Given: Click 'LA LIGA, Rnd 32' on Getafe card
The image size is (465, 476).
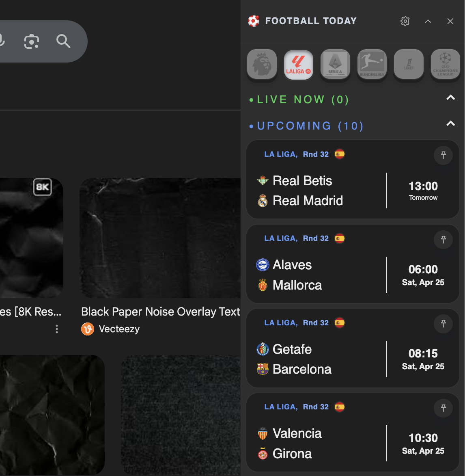Looking at the screenshot, I should [x=296, y=323].
